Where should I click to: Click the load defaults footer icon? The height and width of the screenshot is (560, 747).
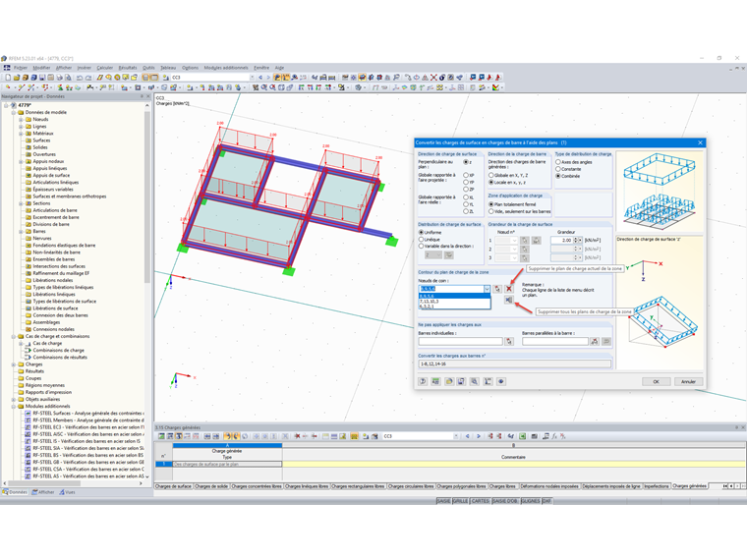(449, 381)
